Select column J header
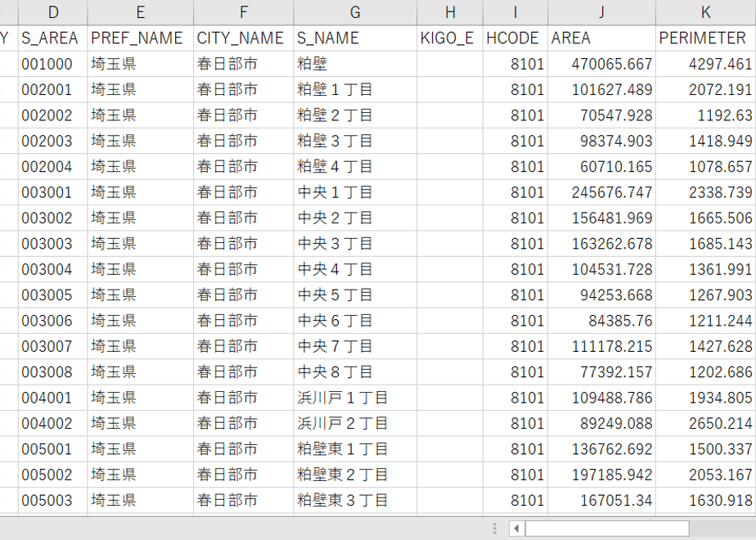Screen dimensions: 756x540 tap(601, 12)
